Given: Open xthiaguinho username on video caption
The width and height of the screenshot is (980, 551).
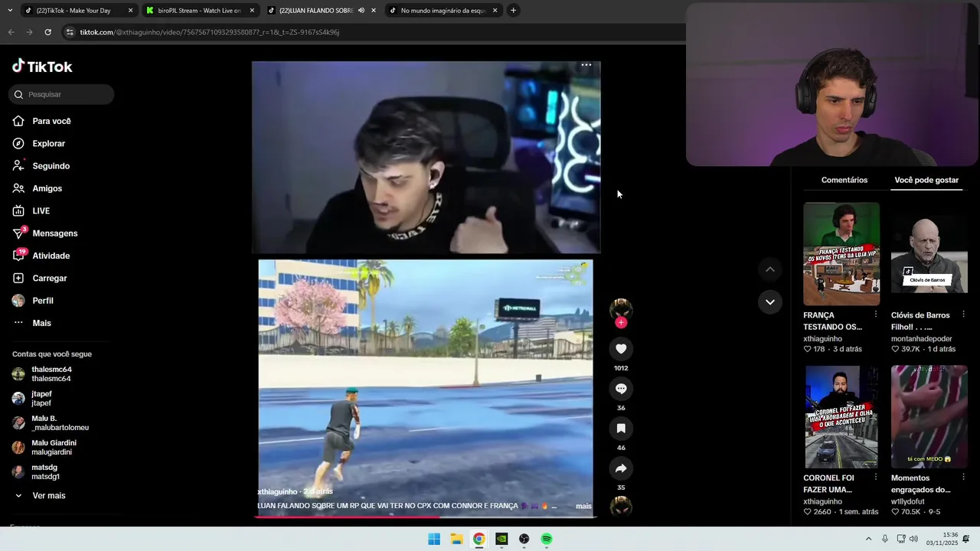Looking at the screenshot, I should [x=279, y=491].
